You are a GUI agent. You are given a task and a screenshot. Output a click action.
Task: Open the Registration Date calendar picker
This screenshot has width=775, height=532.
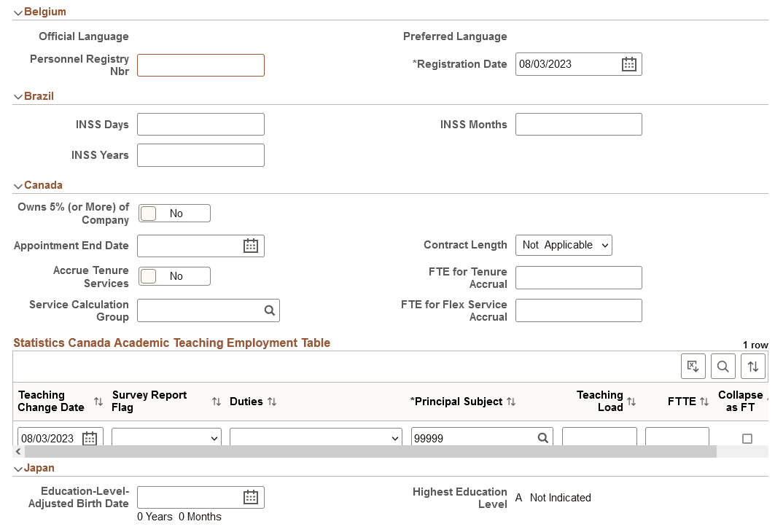point(628,64)
